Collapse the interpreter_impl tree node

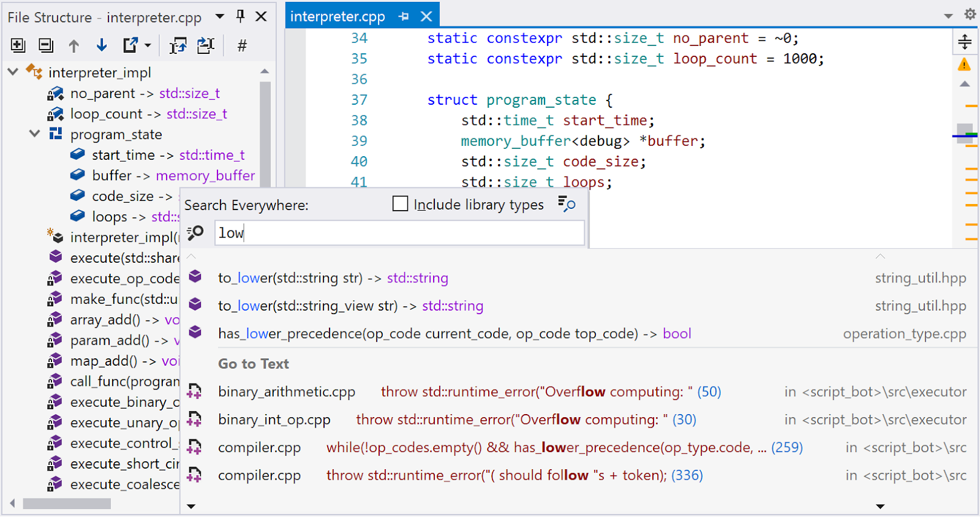13,72
